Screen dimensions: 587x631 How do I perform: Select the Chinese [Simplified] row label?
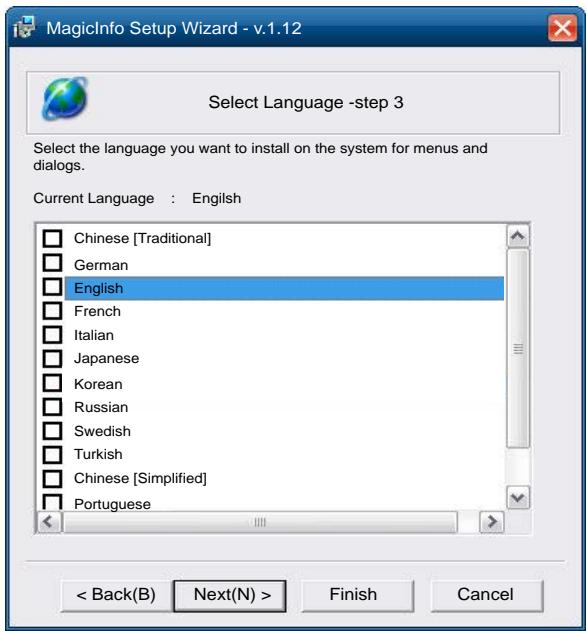point(140,478)
